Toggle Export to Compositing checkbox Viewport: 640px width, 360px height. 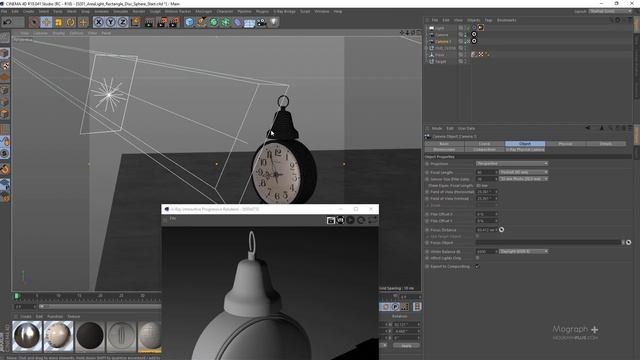tap(477, 267)
